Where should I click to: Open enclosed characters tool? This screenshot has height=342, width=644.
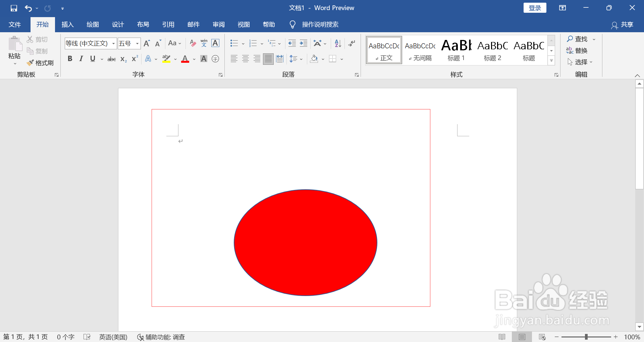coord(215,59)
